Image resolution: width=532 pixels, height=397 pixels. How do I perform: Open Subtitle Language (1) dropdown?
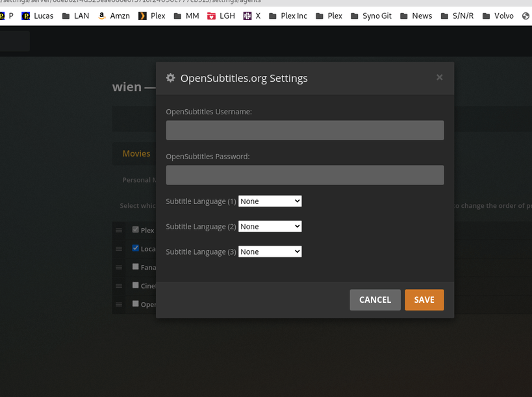click(x=270, y=201)
